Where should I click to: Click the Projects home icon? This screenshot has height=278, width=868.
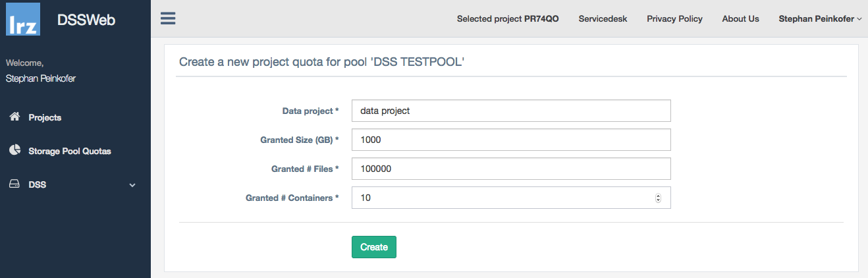tap(14, 117)
